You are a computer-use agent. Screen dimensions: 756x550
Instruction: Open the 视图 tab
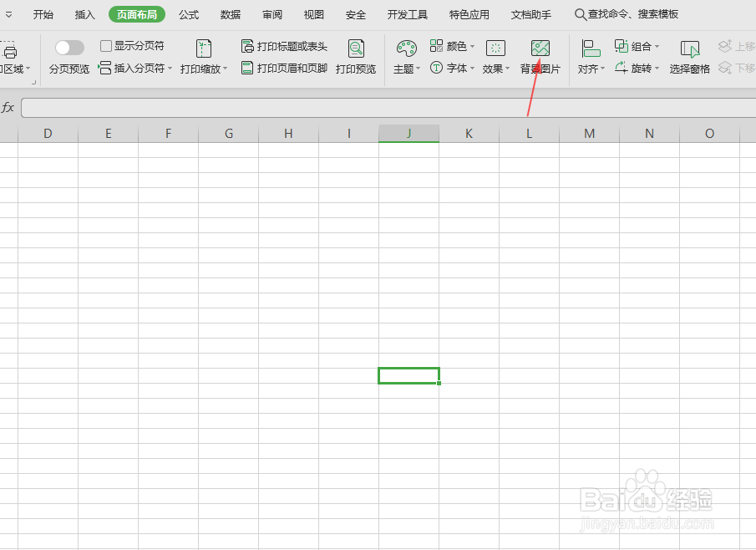[x=314, y=14]
